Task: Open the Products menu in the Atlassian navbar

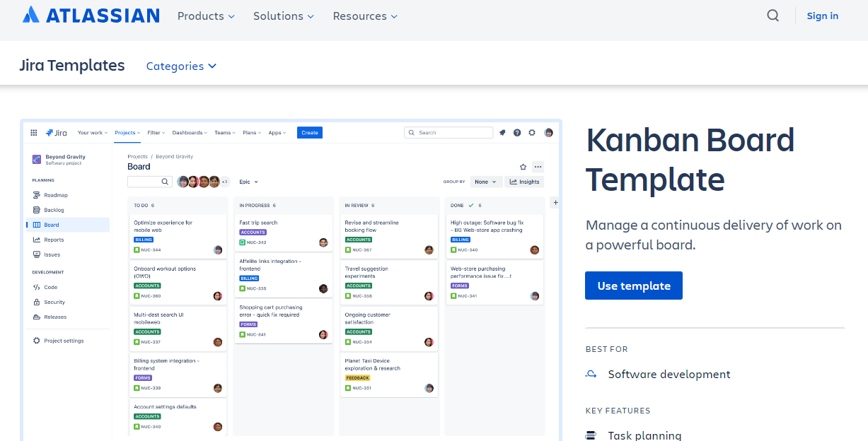Action: pyautogui.click(x=205, y=16)
